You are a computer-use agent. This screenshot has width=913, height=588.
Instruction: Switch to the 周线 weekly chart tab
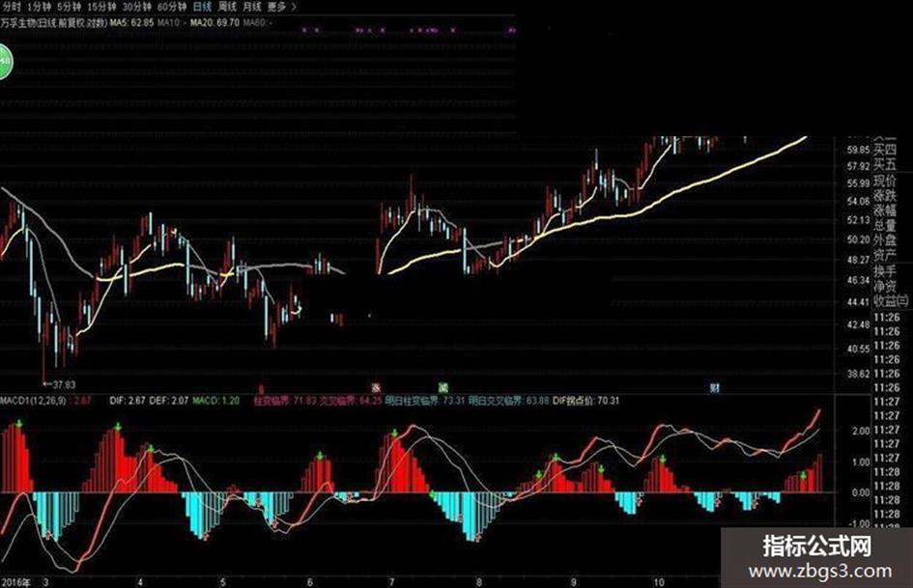click(227, 7)
